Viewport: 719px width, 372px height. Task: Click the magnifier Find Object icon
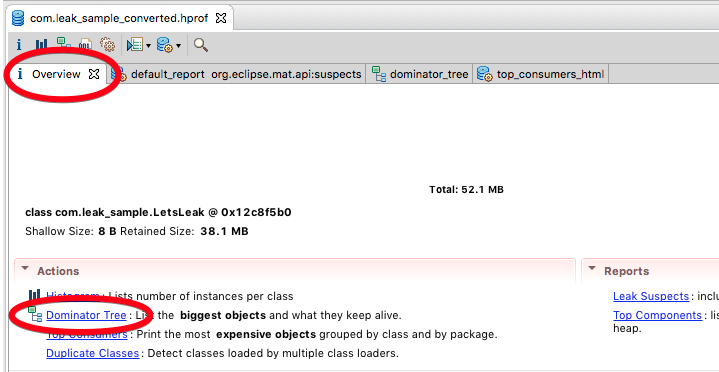(201, 44)
